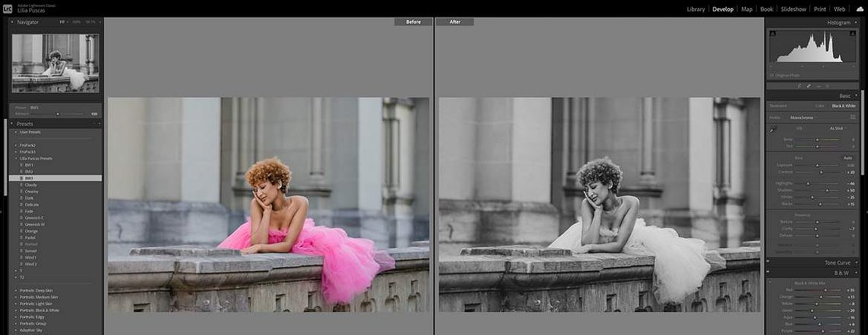This screenshot has width=868, height=335.
Task: Switch to the Web module
Action: pyautogui.click(x=840, y=9)
